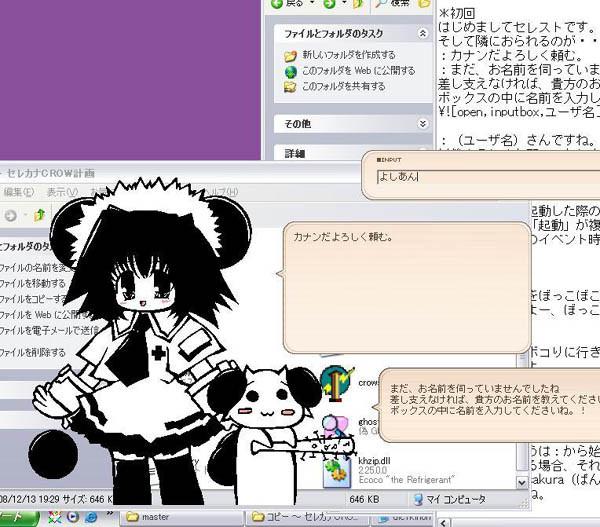This screenshot has width=600, height=527.
Task: Click the Search magnifier (検索) toolbar button
Action: (394, 3)
